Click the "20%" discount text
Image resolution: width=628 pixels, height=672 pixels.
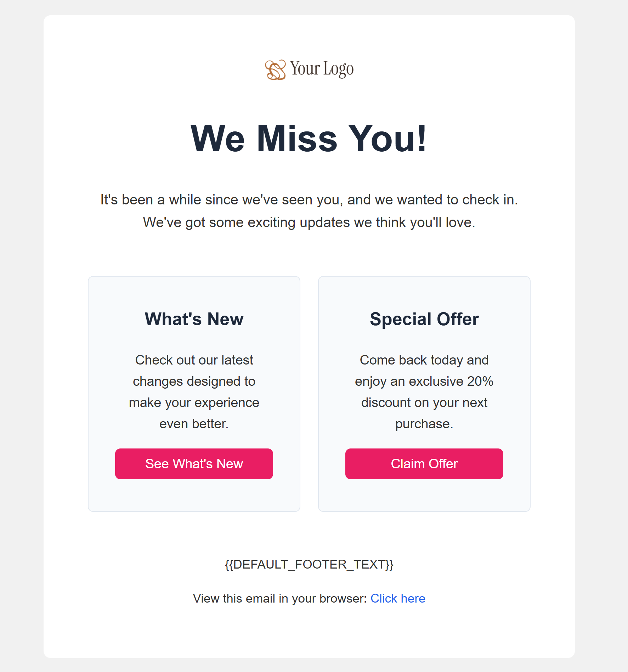(480, 381)
